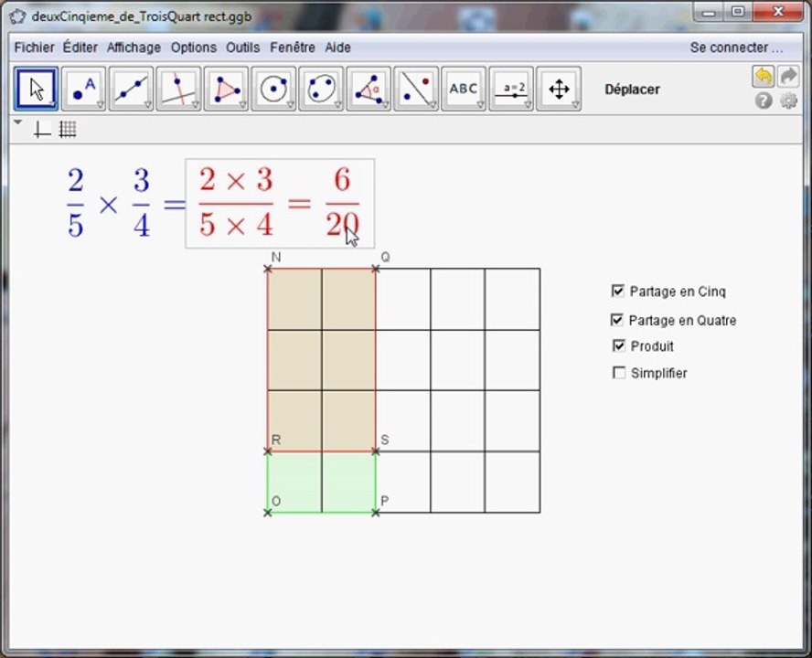Select the Perpendicular line tool

tap(178, 89)
